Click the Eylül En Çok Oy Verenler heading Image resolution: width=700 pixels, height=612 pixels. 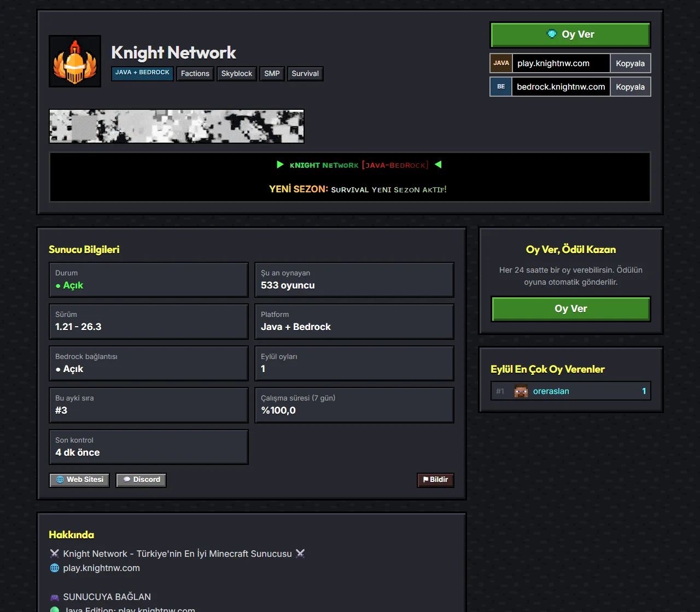[x=547, y=369]
